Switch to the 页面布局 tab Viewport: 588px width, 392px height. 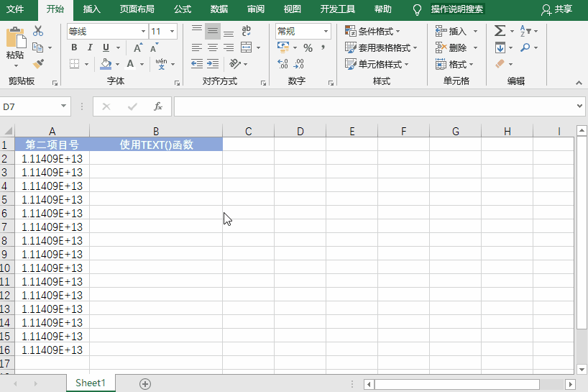(x=137, y=9)
